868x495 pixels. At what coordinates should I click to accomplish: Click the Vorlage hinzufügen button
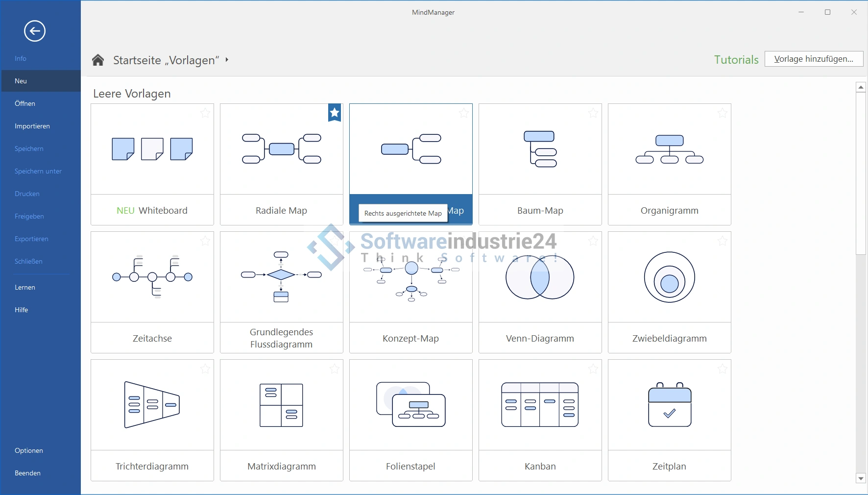814,59
